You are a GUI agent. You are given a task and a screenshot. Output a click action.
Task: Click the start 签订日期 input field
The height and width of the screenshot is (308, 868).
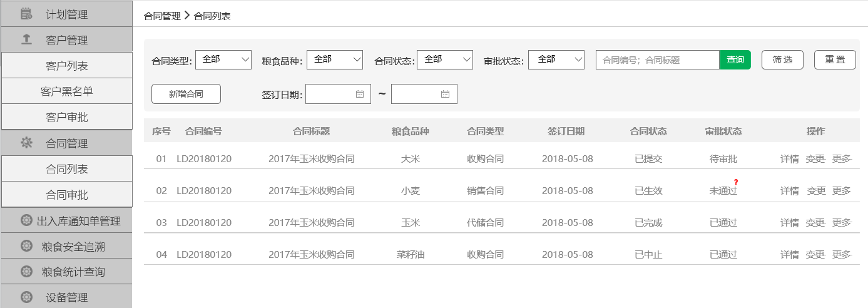tap(338, 94)
